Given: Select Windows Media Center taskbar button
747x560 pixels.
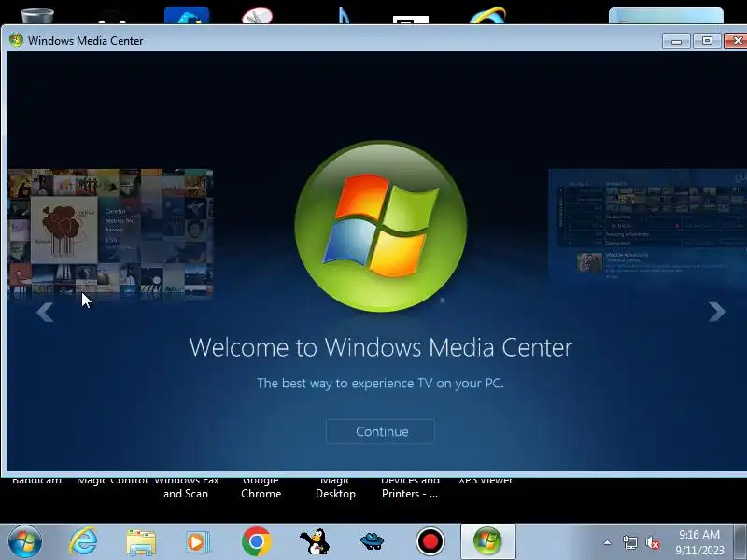Looking at the screenshot, I should pos(487,541).
